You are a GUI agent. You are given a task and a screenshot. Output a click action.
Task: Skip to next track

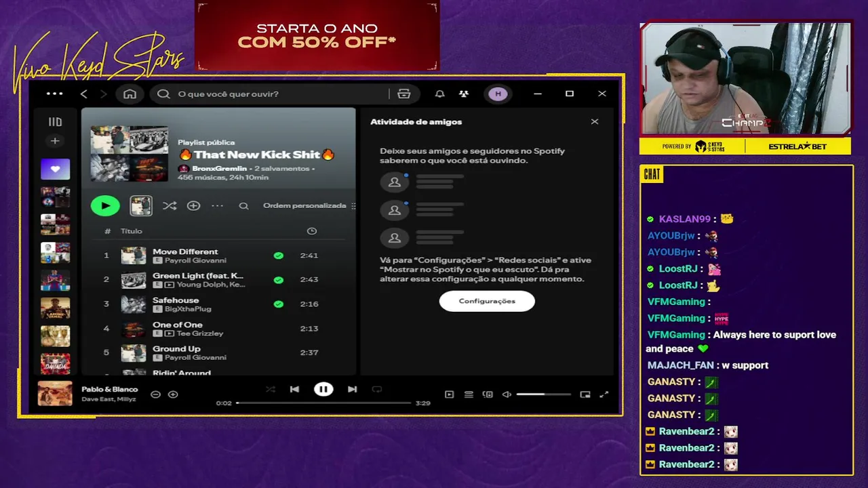click(x=352, y=389)
